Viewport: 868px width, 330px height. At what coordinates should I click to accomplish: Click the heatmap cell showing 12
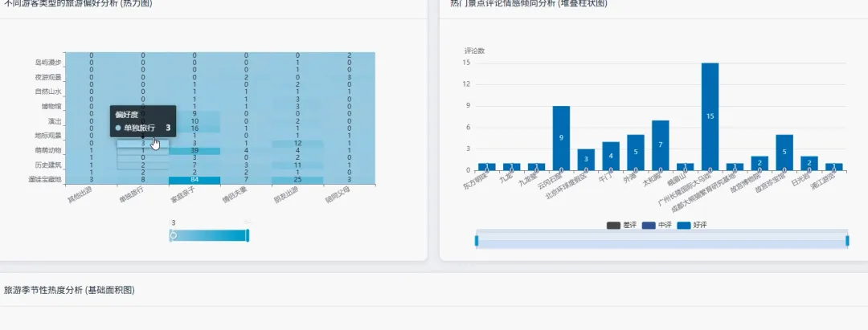(298, 143)
